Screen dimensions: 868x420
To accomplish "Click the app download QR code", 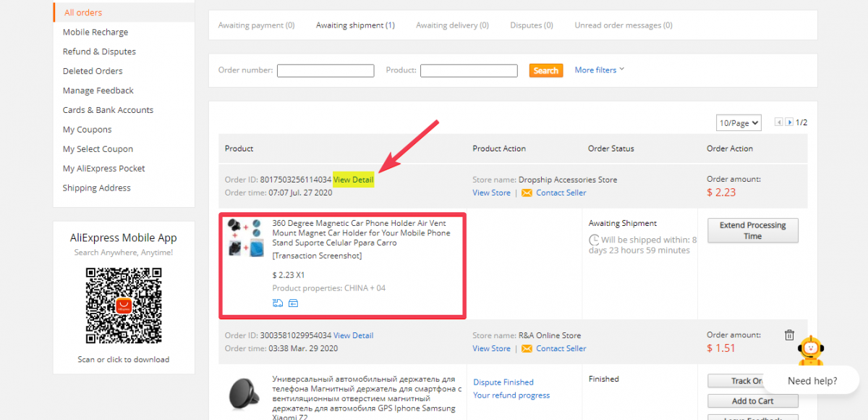I will pyautogui.click(x=124, y=305).
